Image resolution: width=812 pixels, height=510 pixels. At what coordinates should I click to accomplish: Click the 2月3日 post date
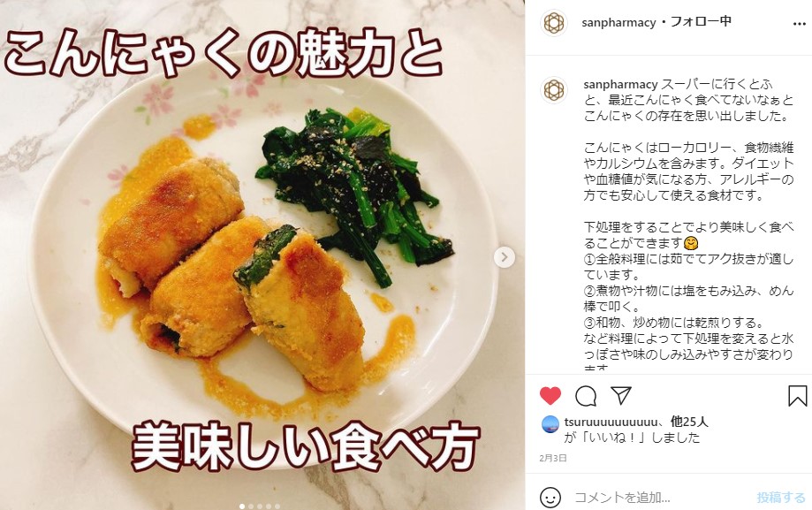point(552,458)
